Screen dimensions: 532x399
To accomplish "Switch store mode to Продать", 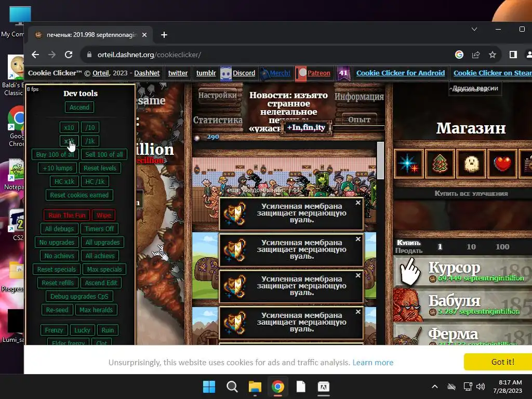I will click(409, 251).
